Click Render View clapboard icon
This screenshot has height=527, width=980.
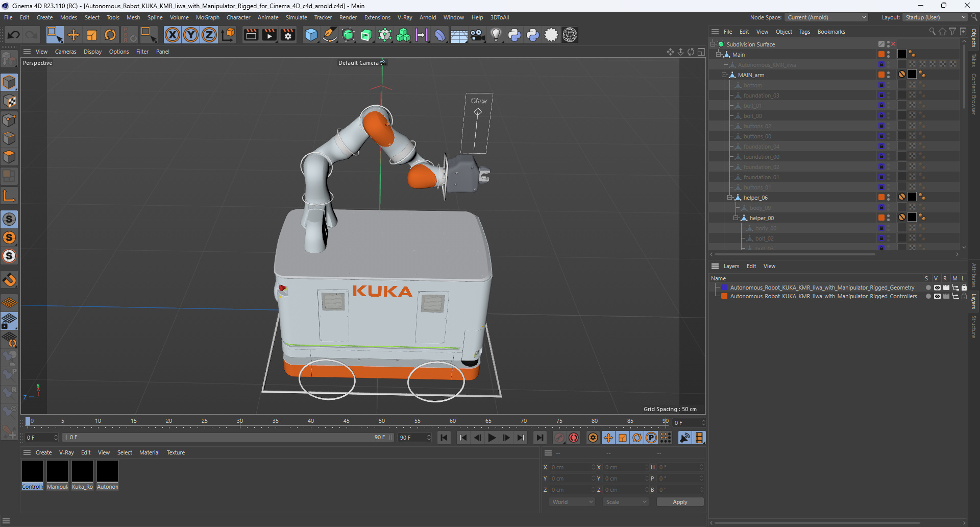tap(251, 35)
